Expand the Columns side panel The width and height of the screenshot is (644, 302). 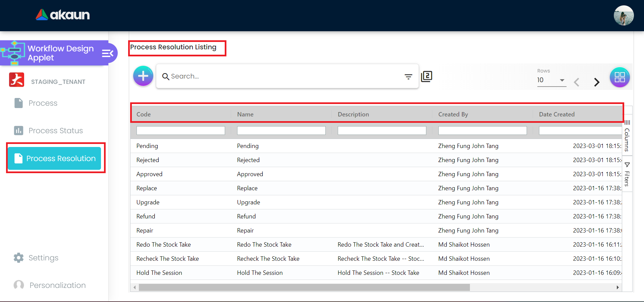pyautogui.click(x=627, y=136)
